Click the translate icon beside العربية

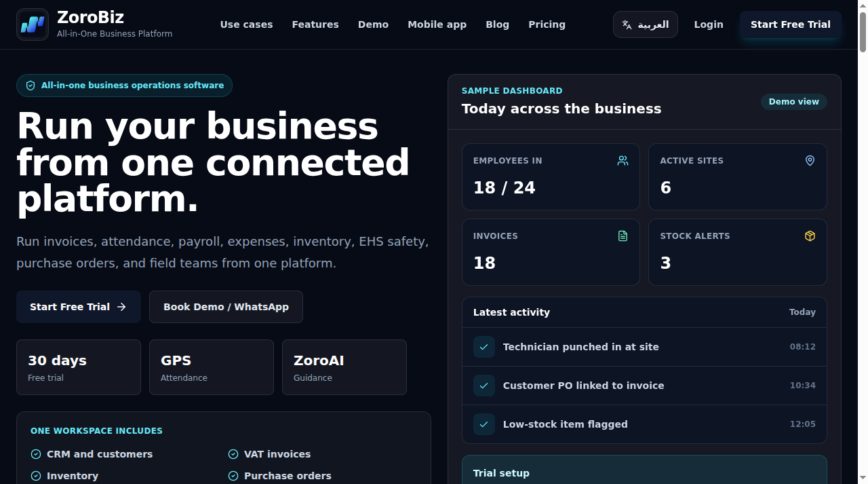(627, 25)
